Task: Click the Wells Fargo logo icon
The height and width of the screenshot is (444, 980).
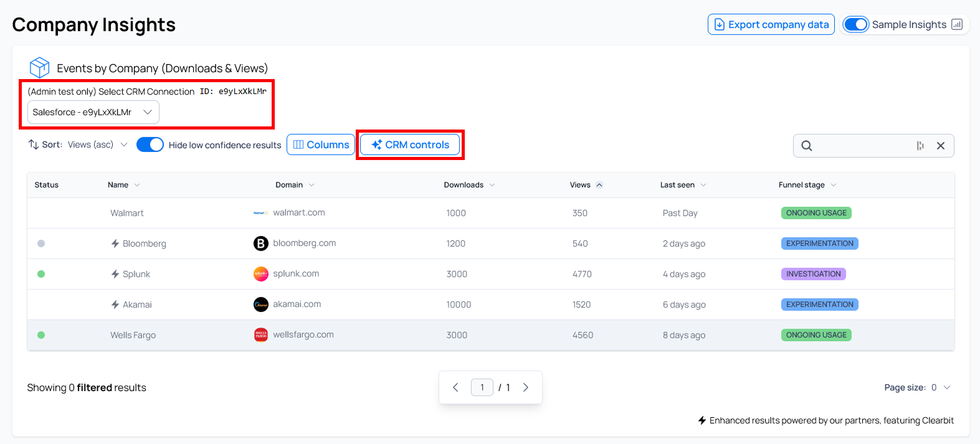Action: coord(260,335)
